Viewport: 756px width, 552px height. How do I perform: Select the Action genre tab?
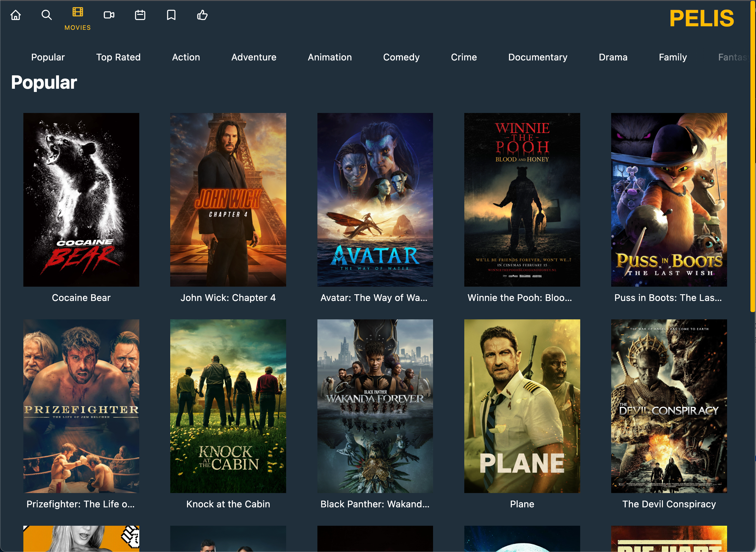[186, 57]
